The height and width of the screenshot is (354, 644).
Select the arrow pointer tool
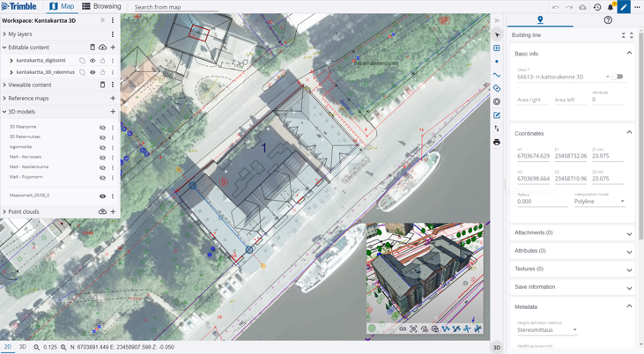tap(497, 35)
